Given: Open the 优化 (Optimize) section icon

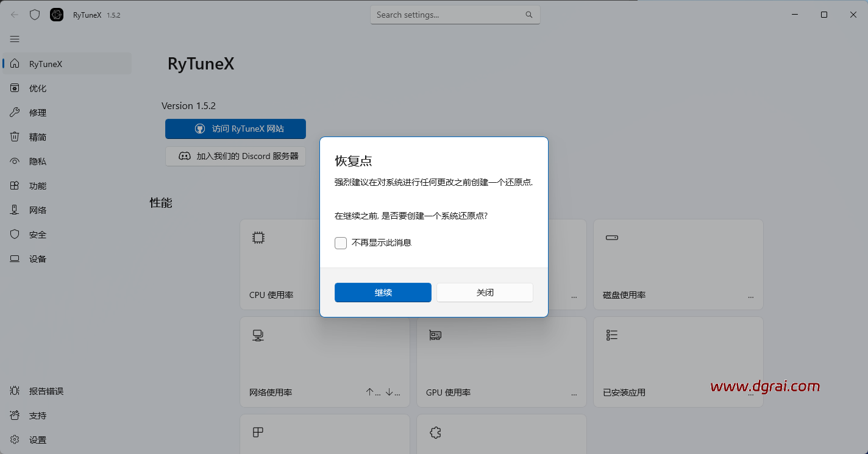Looking at the screenshot, I should tap(15, 88).
